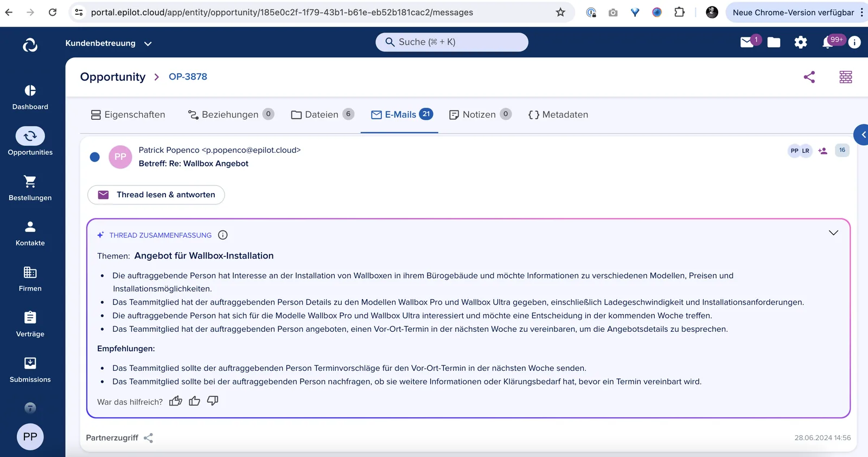Click the Empfehlungen: heading

click(126, 349)
